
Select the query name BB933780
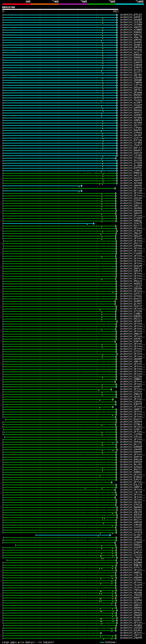point(8,8)
